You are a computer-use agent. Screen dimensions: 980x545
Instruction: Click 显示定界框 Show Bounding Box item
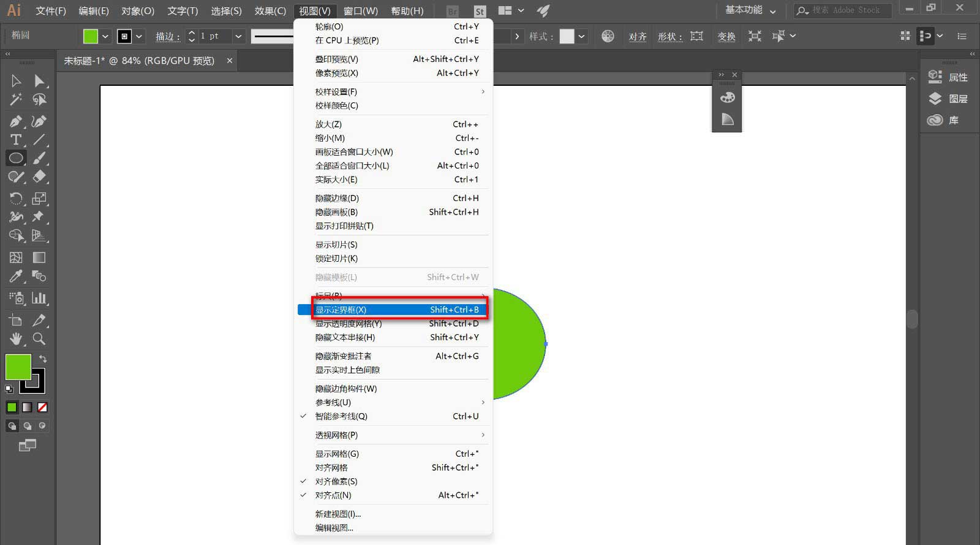click(341, 310)
